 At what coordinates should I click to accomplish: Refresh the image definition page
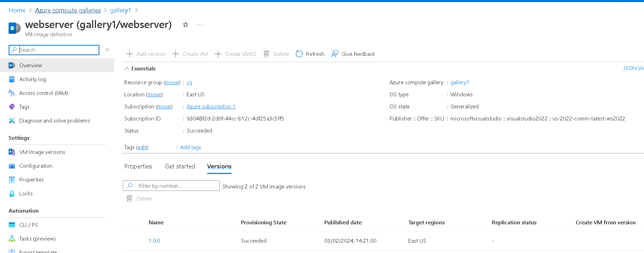310,54
